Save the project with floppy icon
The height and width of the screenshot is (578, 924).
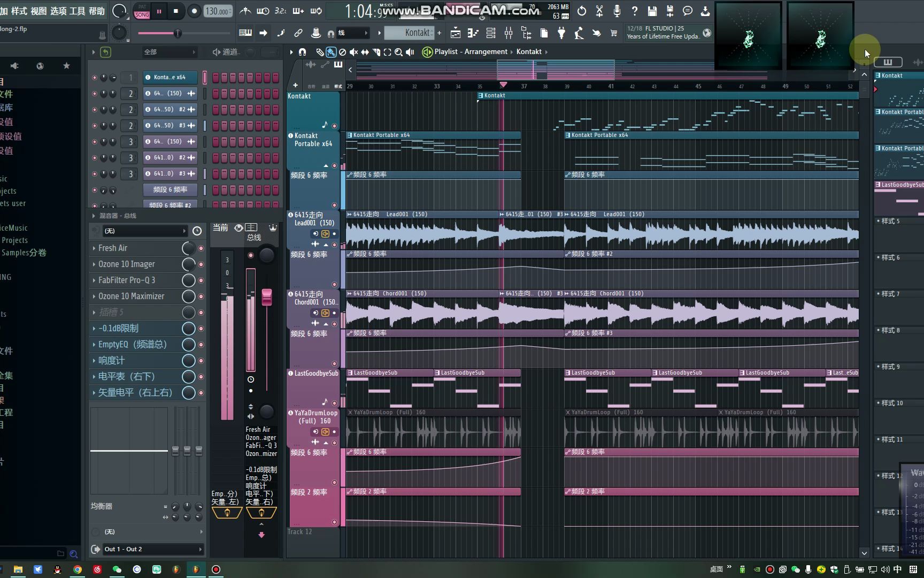pos(652,11)
